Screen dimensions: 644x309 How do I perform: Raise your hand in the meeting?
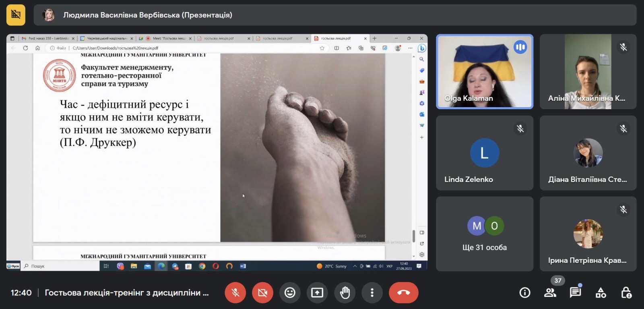345,292
